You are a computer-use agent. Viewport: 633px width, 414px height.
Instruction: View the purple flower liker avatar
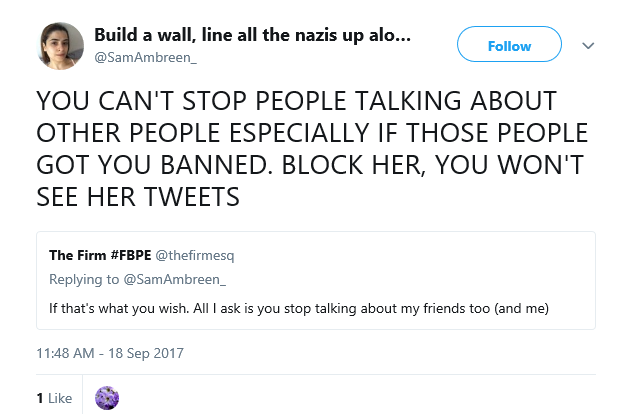[107, 398]
